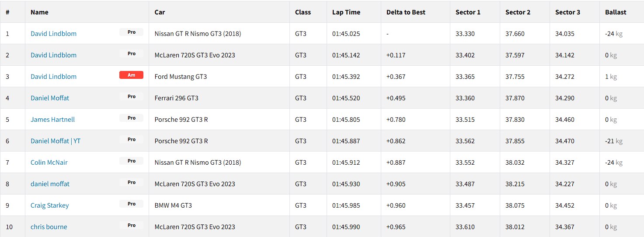Click the Pro badge next to Craig Starkey
644x237 pixels.
131,204
